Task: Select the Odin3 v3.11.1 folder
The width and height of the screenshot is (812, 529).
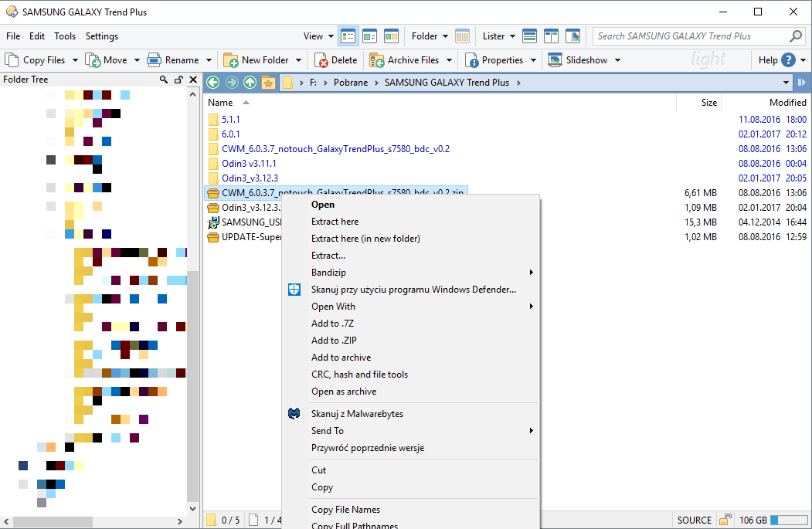Action: (249, 164)
